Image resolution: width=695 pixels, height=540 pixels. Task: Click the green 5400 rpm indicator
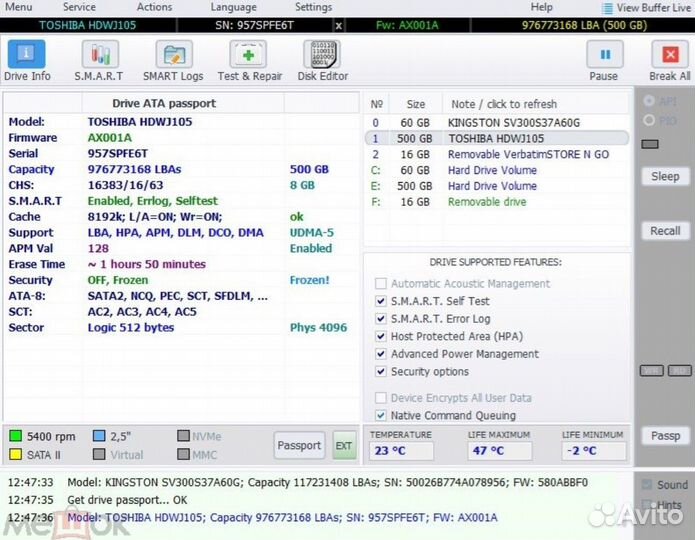tap(16, 436)
